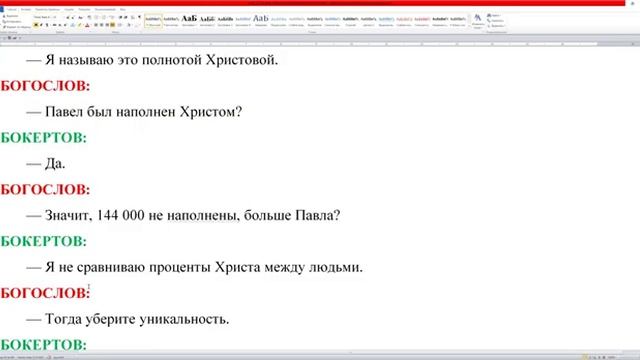Click the line 'Я называю это полнотой Христовой.'

[152, 60]
